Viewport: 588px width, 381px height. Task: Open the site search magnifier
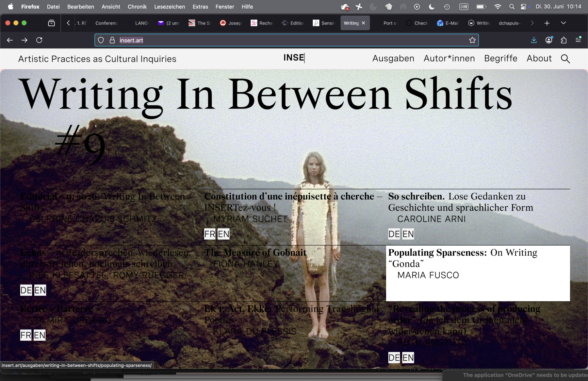point(565,59)
